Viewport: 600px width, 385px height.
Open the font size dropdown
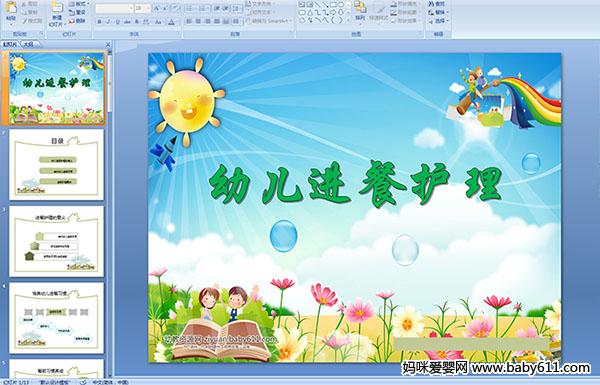[x=142, y=8]
